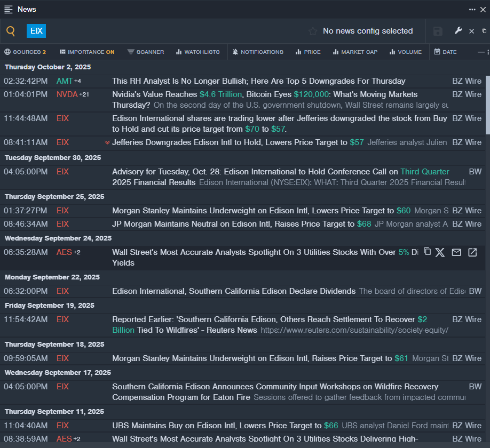This screenshot has width=490, height=448.
Task: Open the Date filter dropdown
Action: click(445, 52)
